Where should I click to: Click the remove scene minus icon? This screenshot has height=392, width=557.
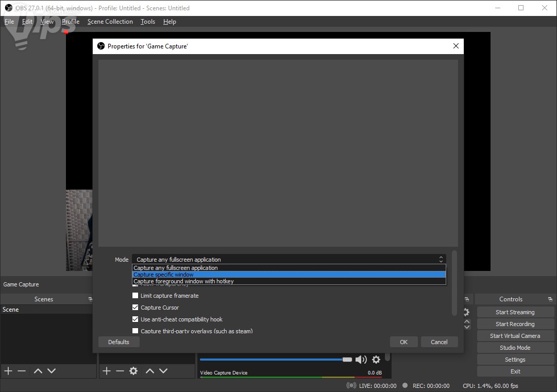coord(22,371)
